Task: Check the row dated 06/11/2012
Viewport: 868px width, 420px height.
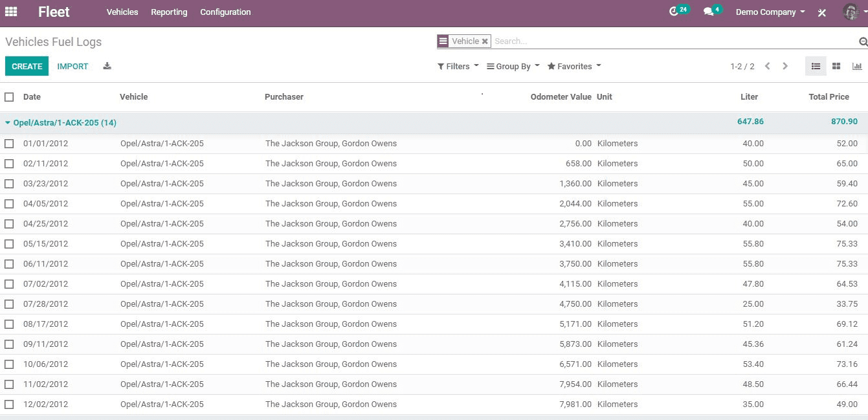Action: (9, 264)
